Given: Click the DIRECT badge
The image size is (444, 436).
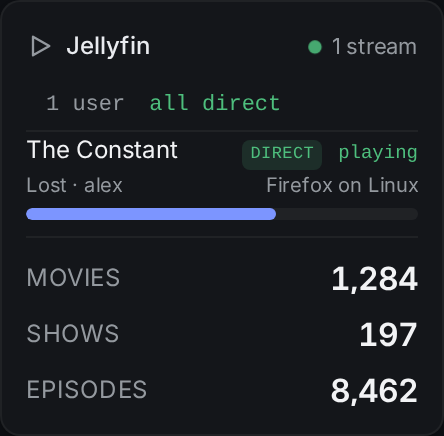Looking at the screenshot, I should pos(282,153).
